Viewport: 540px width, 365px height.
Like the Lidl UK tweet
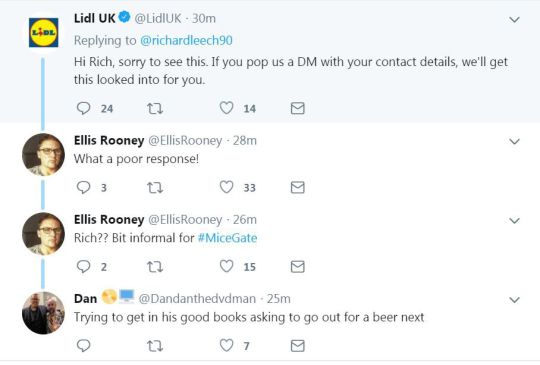point(226,108)
